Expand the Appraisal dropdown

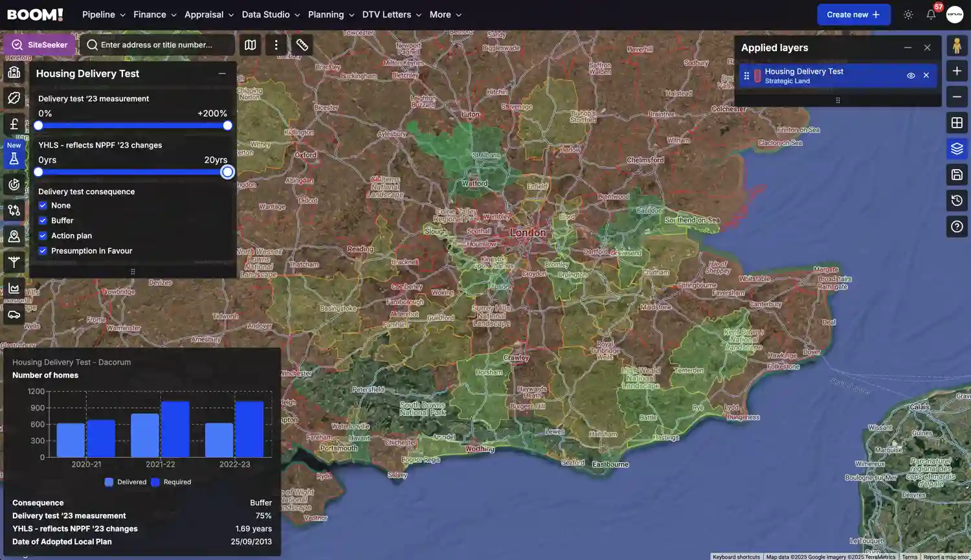click(209, 14)
